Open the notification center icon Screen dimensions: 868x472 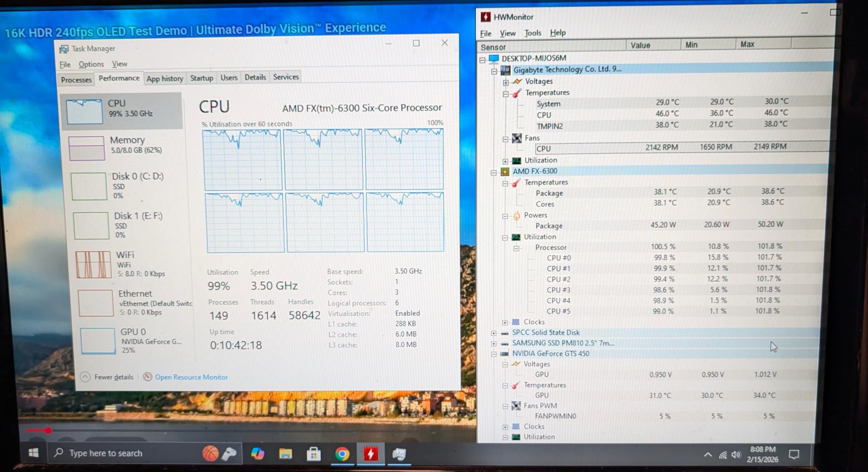pos(794,454)
